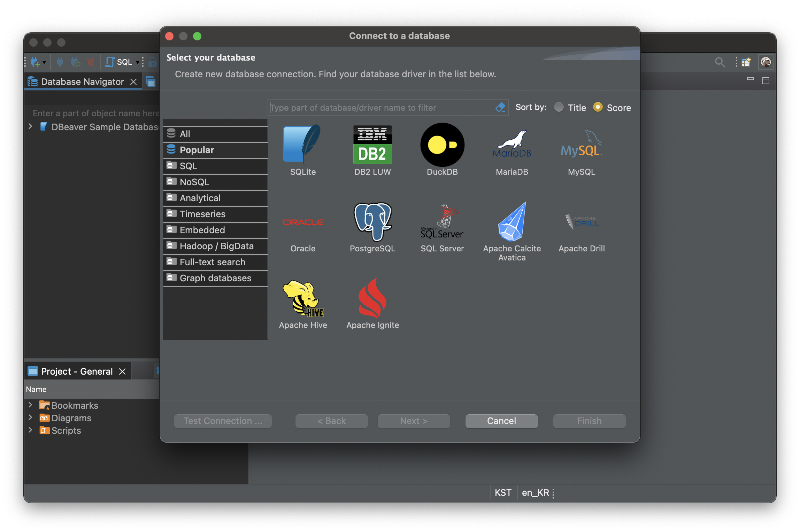Select the Apache Ignite driver
The width and height of the screenshot is (800, 532).
[372, 304]
